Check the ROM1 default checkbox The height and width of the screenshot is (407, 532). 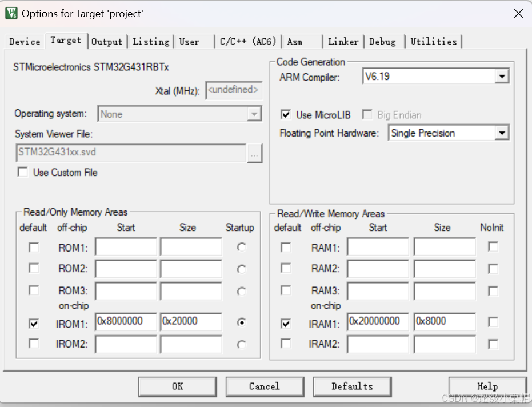tap(34, 247)
